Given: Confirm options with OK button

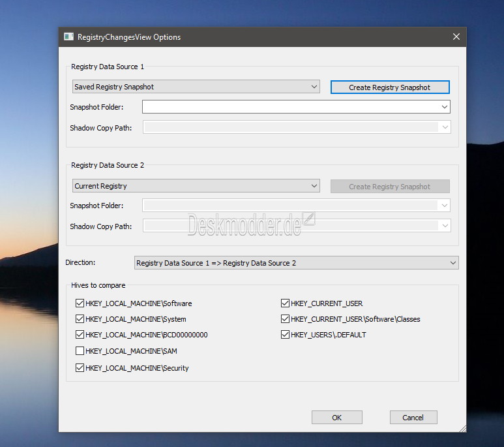Looking at the screenshot, I should pos(337,418).
